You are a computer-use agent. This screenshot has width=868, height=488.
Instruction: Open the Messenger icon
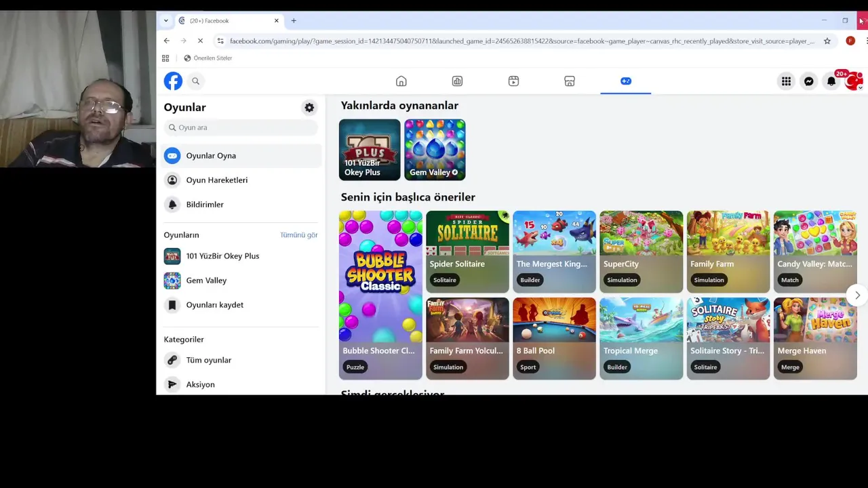click(x=809, y=81)
